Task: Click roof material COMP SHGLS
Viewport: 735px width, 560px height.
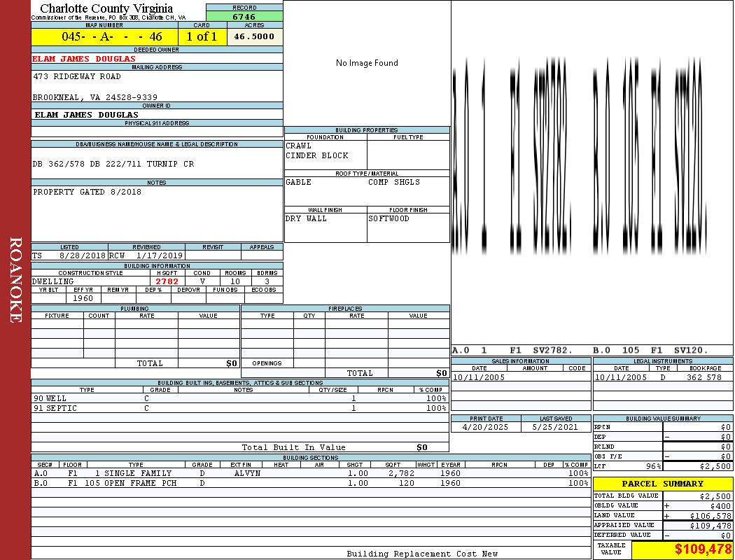Action: pyautogui.click(x=394, y=182)
